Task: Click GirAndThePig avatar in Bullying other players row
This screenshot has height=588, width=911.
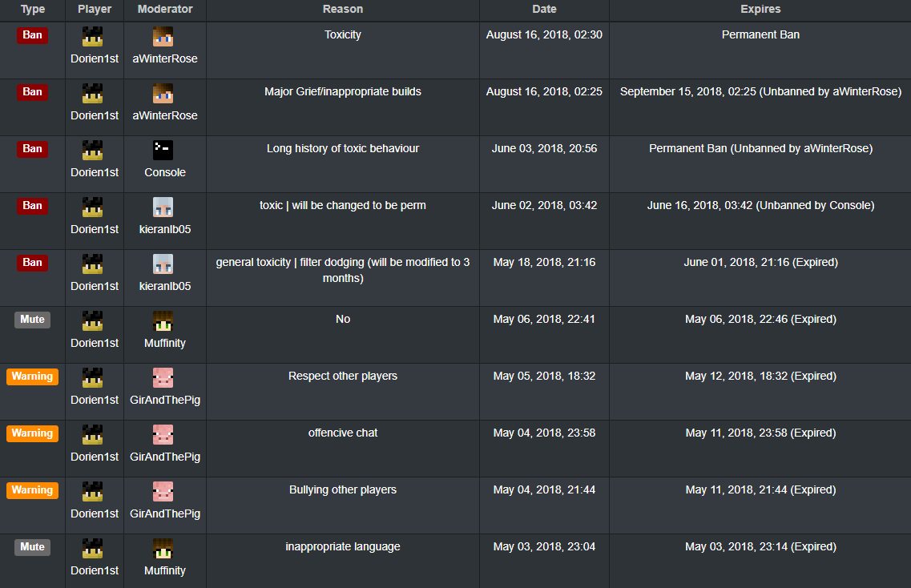Action: (x=163, y=492)
